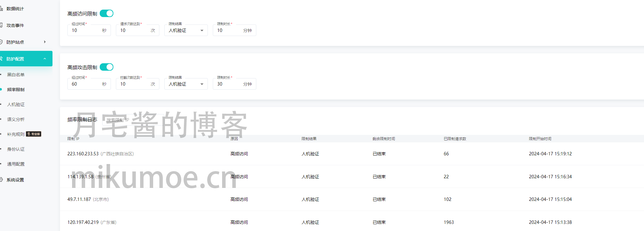The image size is (644, 231).
Task: Click 限制时长 field showing 10 分钟
Action: click(234, 30)
